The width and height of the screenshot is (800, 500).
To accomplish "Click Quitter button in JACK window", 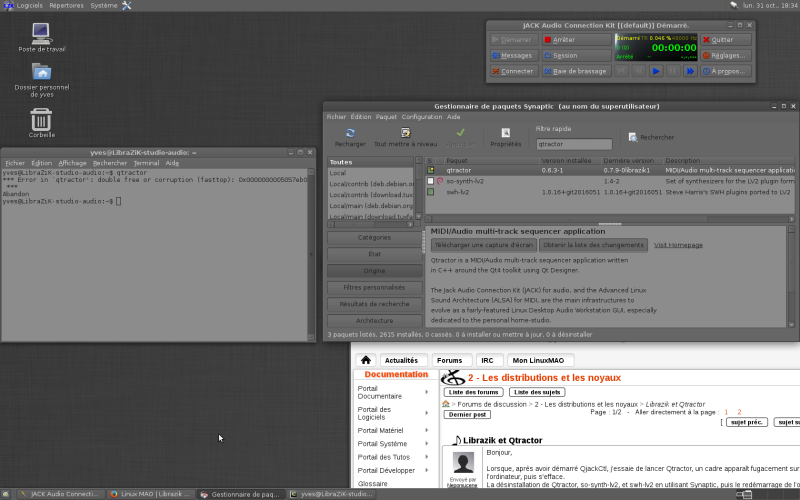I will tap(726, 40).
